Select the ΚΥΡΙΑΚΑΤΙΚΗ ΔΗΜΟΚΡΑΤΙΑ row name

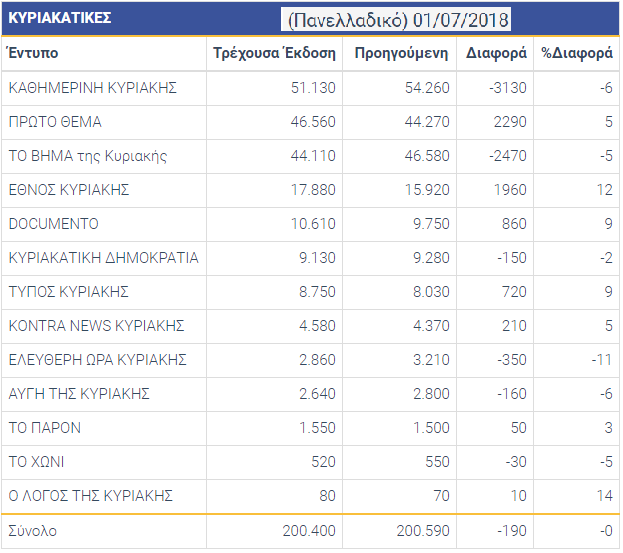tap(103, 258)
